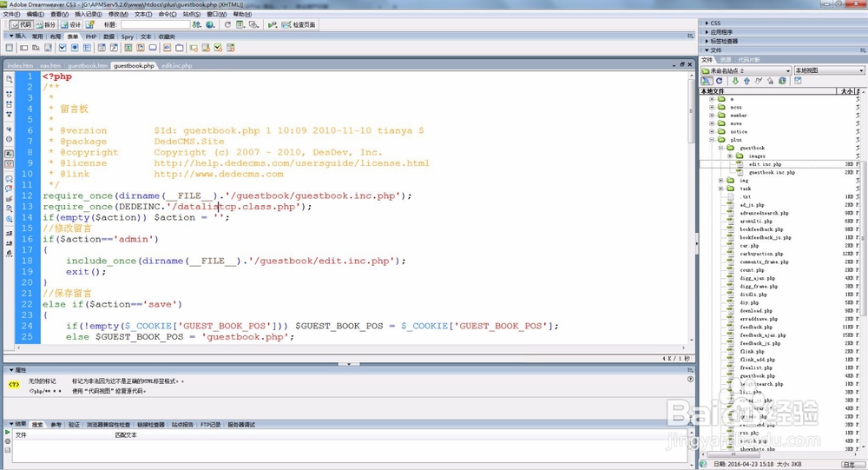Open the 本地视图 view dropdown

click(x=829, y=71)
